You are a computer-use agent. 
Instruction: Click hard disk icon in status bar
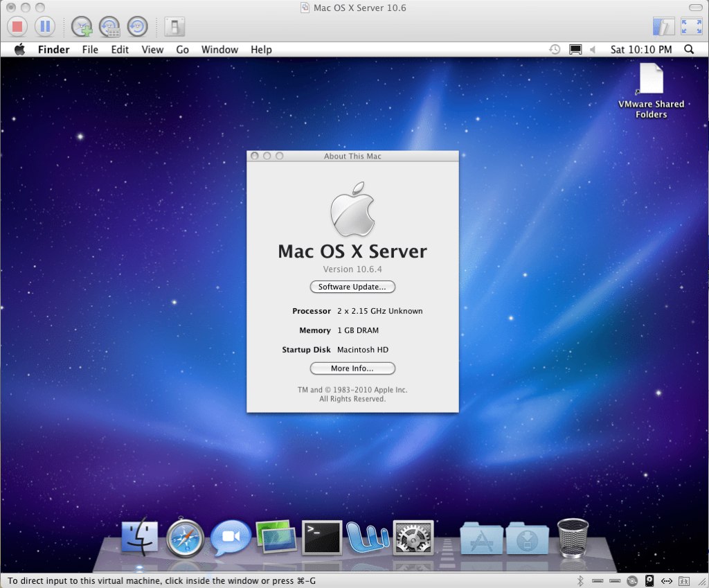[x=649, y=581]
